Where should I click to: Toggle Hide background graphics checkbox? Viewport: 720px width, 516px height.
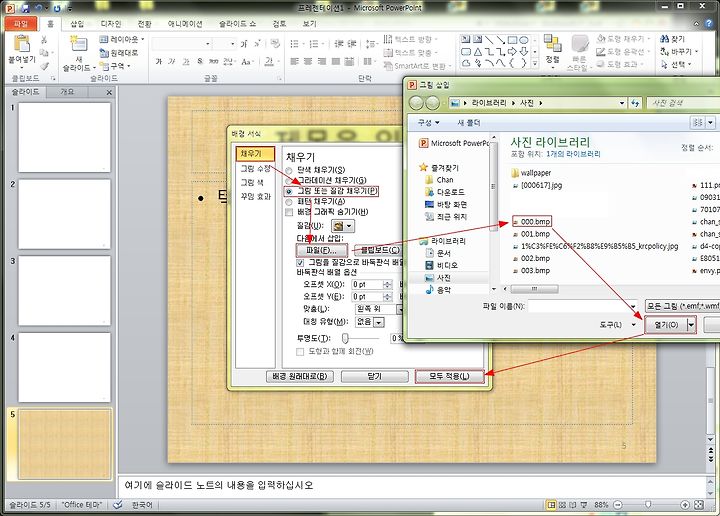[289, 212]
